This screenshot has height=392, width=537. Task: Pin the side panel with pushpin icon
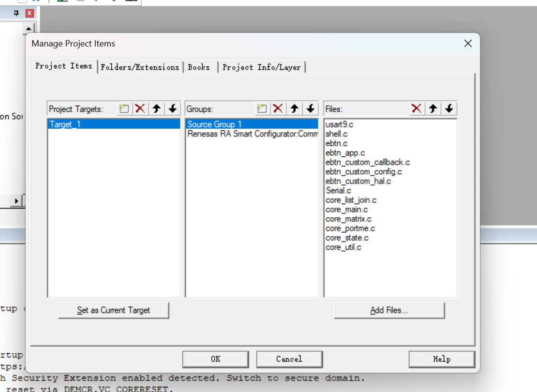(16, 14)
